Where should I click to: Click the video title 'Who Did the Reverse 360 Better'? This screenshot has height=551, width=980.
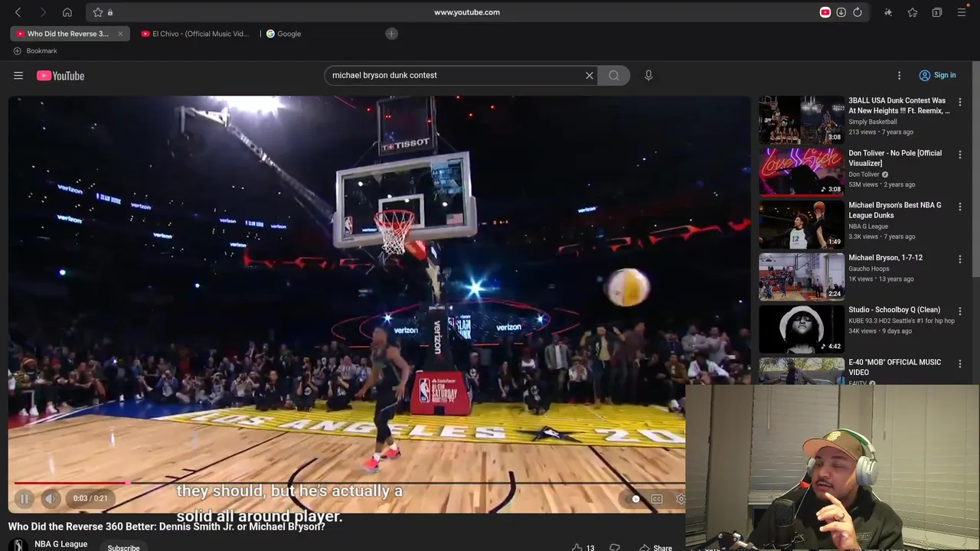coord(167,527)
